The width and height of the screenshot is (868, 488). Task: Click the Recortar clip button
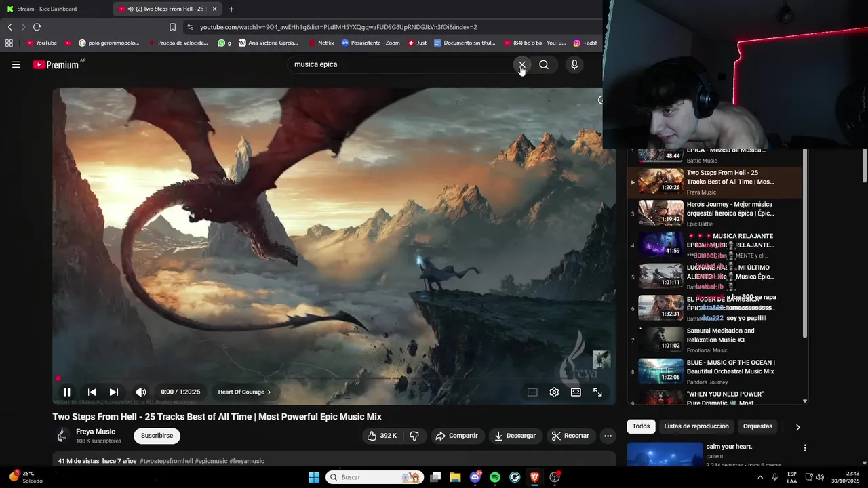pos(570,436)
